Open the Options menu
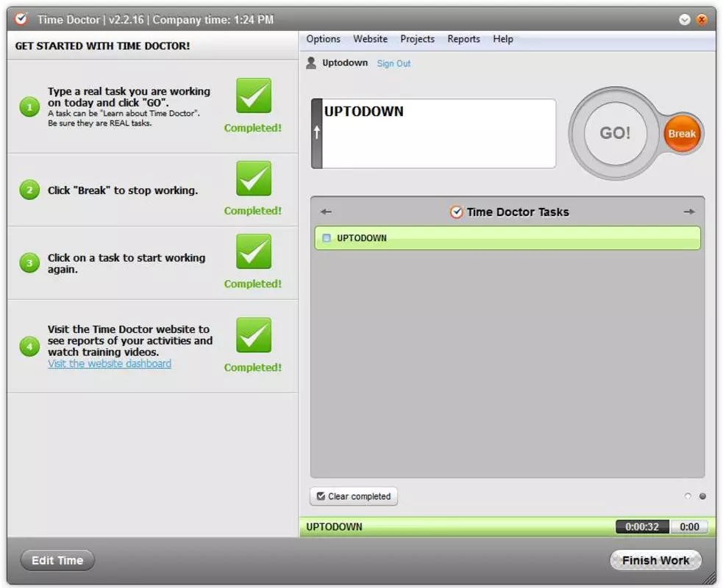 point(323,39)
